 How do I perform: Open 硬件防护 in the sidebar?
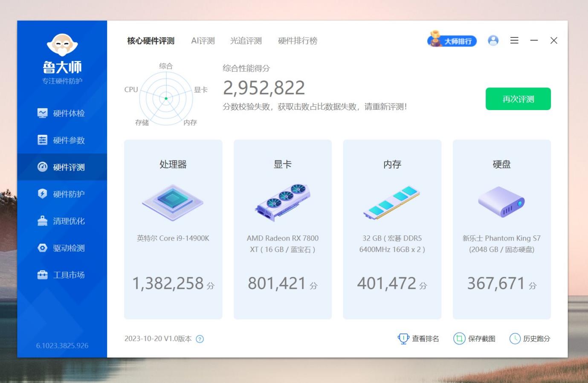click(62, 194)
